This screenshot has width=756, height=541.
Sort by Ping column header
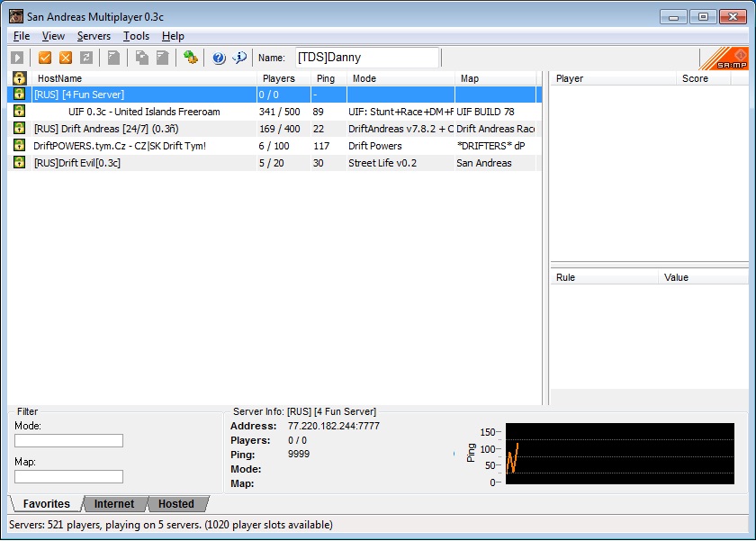click(x=328, y=78)
